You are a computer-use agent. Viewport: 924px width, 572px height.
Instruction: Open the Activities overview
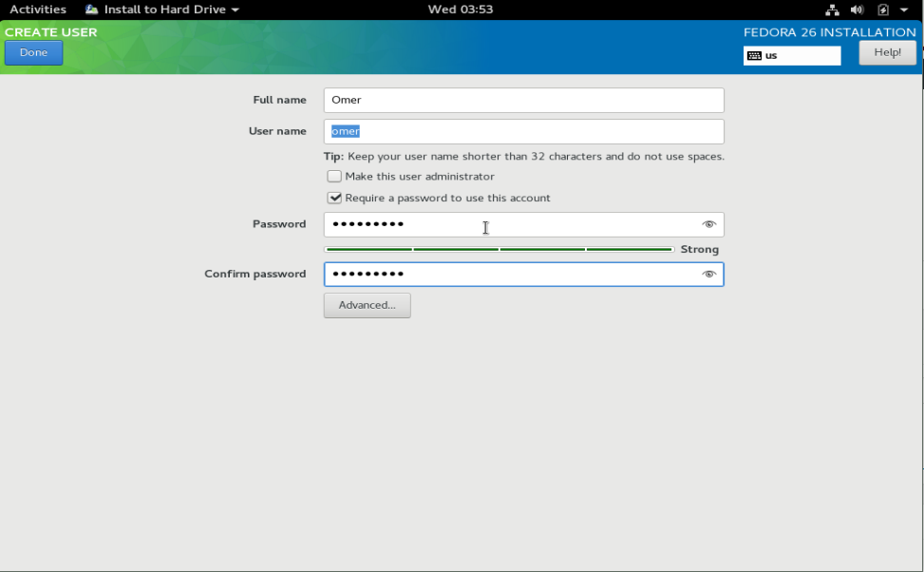point(38,10)
